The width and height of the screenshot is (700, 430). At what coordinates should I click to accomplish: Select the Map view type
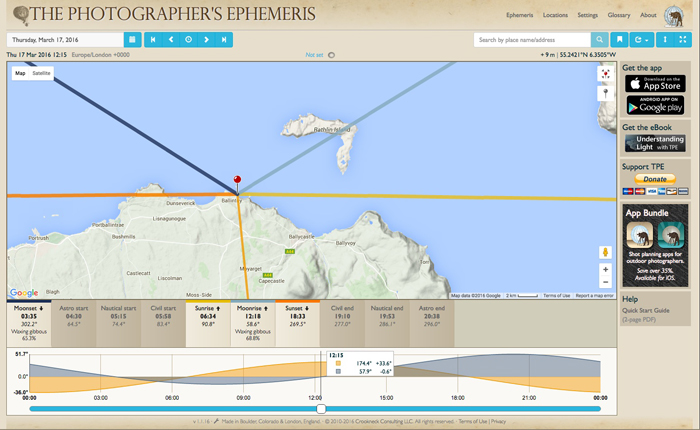click(x=20, y=73)
